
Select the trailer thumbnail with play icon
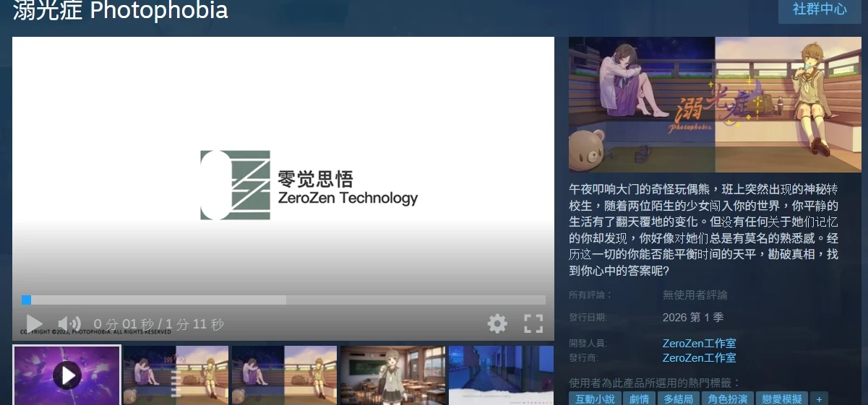tap(66, 375)
